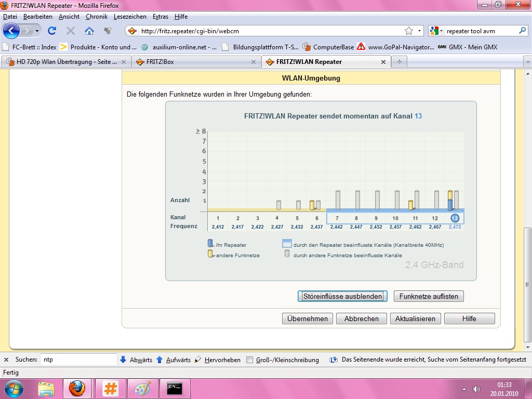Reload the page with refresh icon
This screenshot has width=532, height=399.
[52, 31]
